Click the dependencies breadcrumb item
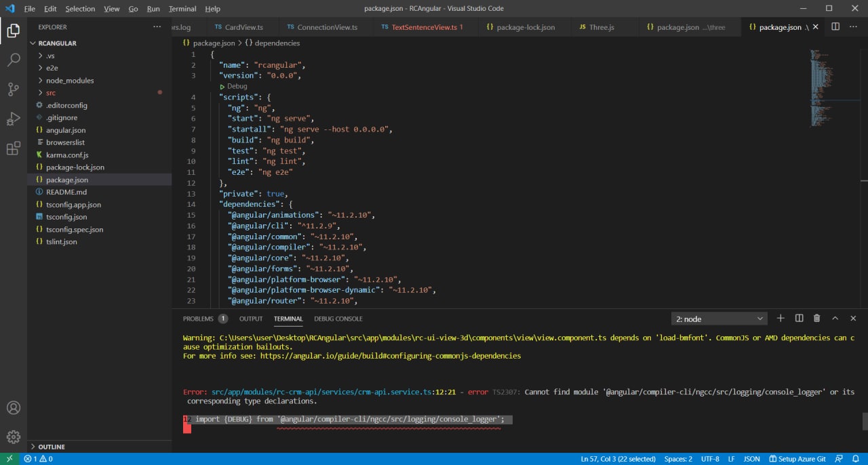The width and height of the screenshot is (868, 465). pyautogui.click(x=272, y=43)
